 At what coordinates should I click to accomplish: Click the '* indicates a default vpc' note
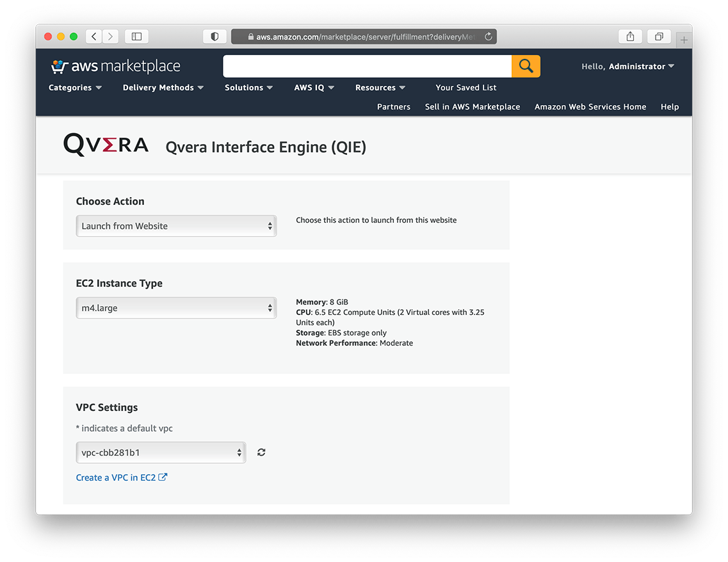click(x=124, y=428)
